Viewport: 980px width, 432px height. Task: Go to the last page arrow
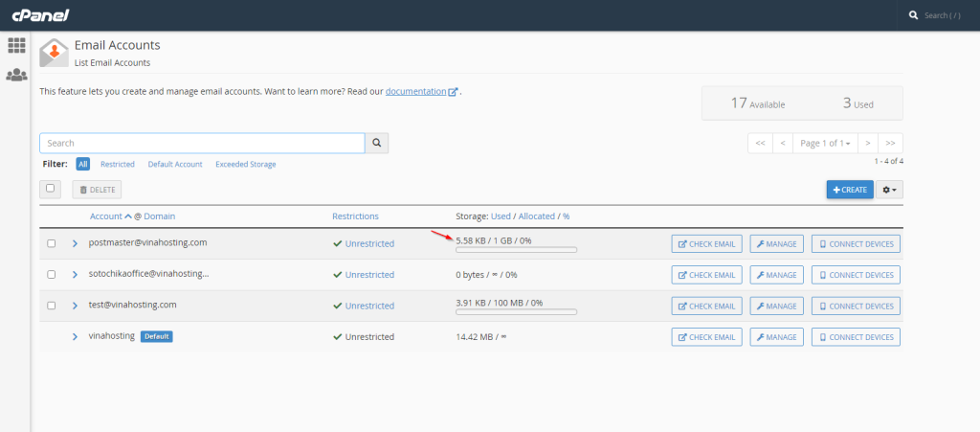tap(891, 143)
